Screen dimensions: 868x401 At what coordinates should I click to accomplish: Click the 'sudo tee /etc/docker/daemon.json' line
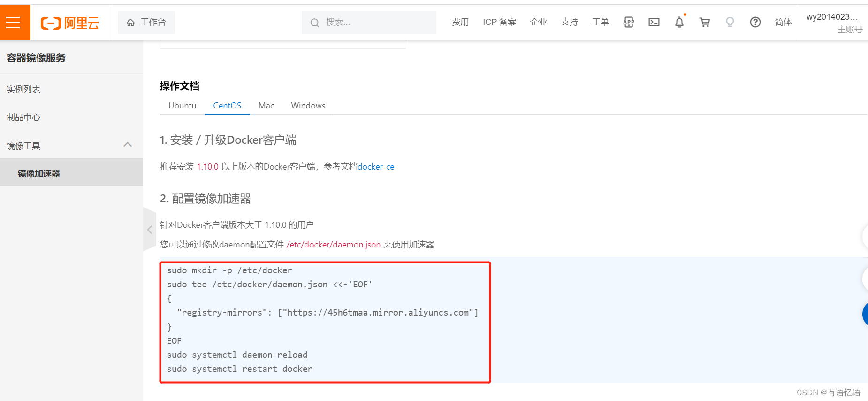270,285
